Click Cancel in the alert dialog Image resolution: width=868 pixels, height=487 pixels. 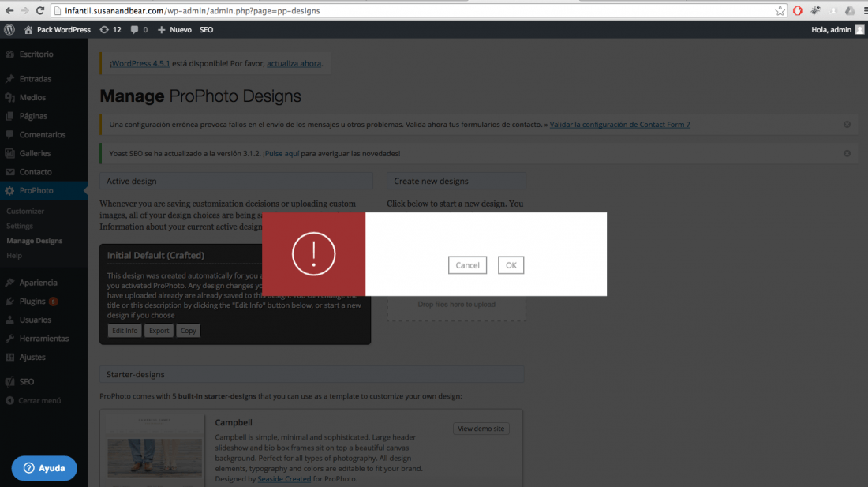pyautogui.click(x=467, y=265)
